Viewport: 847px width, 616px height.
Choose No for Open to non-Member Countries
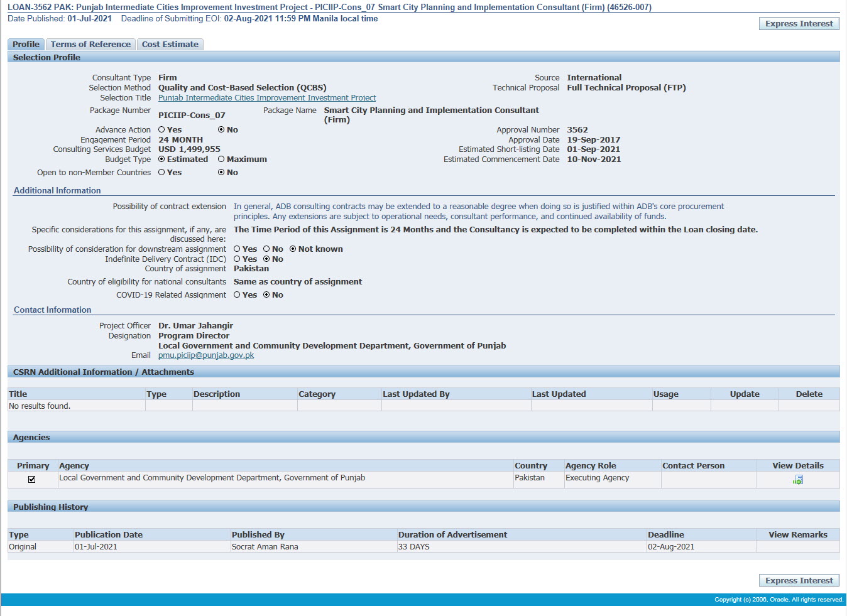[x=221, y=172]
